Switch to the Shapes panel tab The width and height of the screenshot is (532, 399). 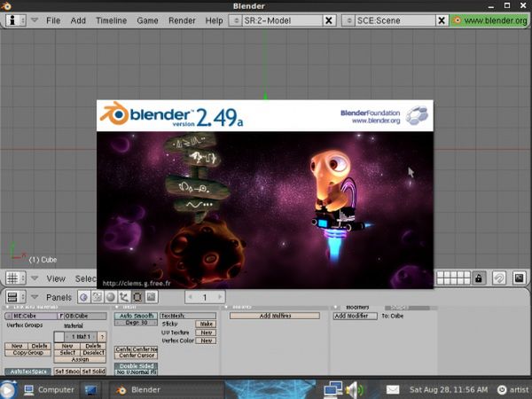(407, 308)
